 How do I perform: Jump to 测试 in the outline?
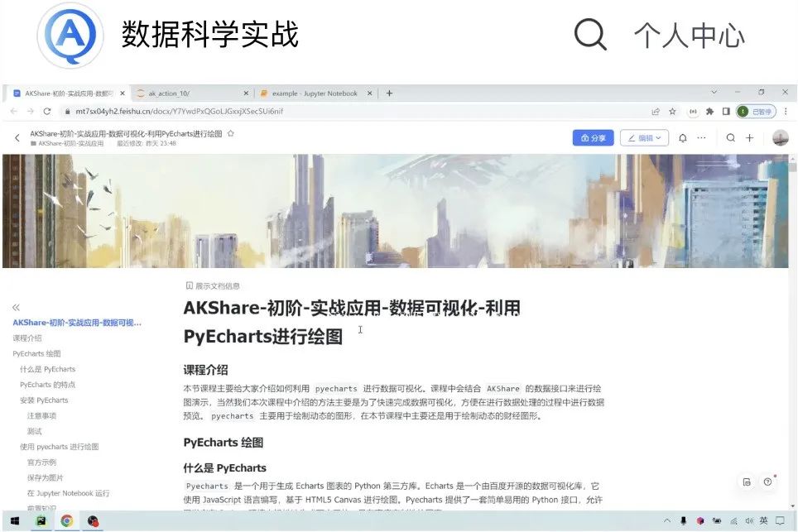click(34, 431)
